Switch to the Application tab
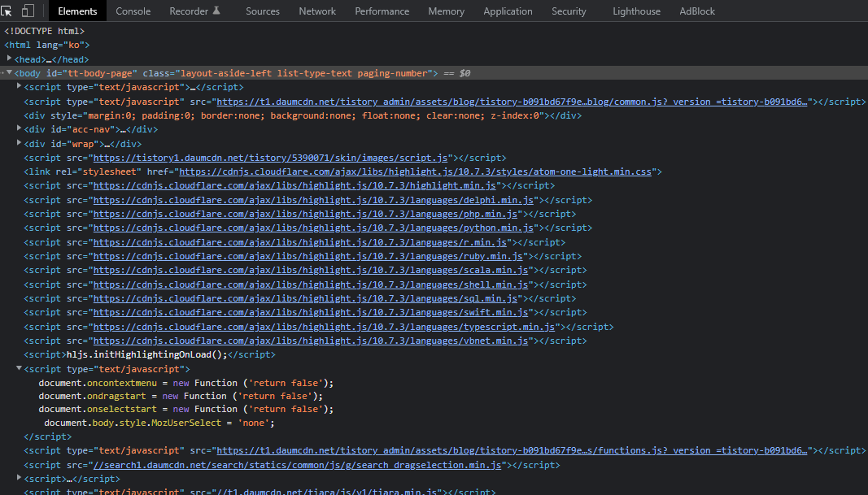Image resolution: width=868 pixels, height=495 pixels. click(x=508, y=11)
